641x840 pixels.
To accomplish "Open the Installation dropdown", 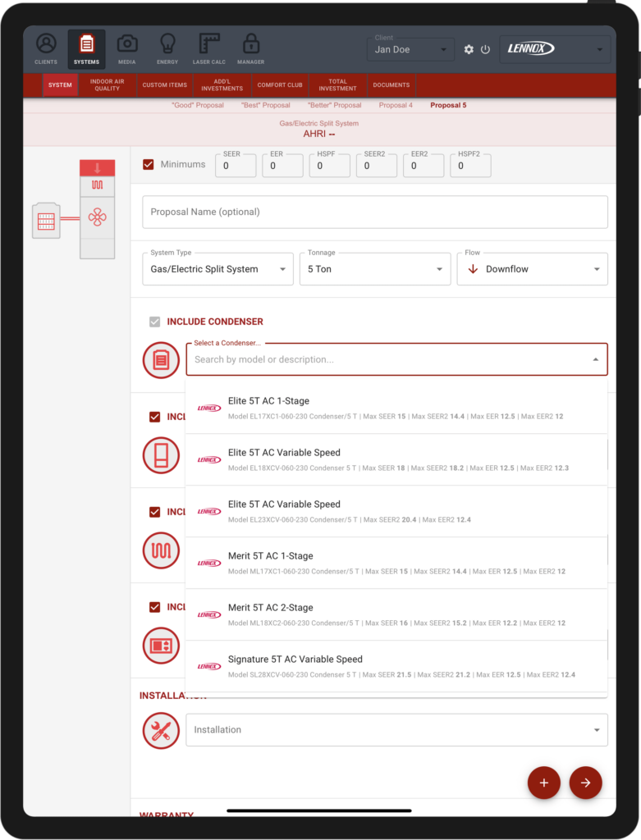I will pos(396,729).
